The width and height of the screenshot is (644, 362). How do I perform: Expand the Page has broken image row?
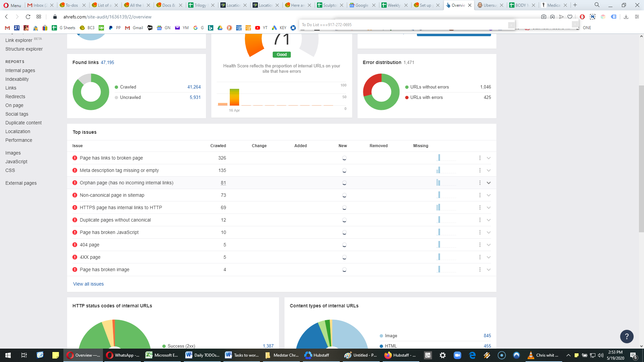[x=489, y=269]
